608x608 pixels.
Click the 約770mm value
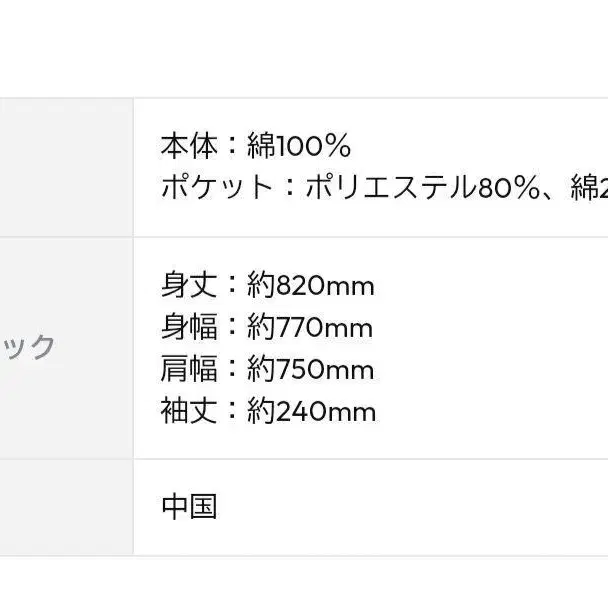pyautogui.click(x=310, y=327)
